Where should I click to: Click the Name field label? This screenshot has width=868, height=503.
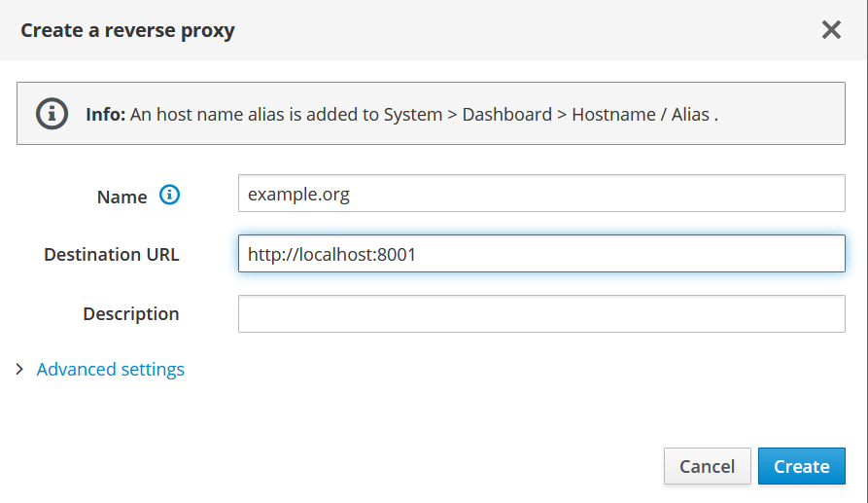click(x=122, y=197)
